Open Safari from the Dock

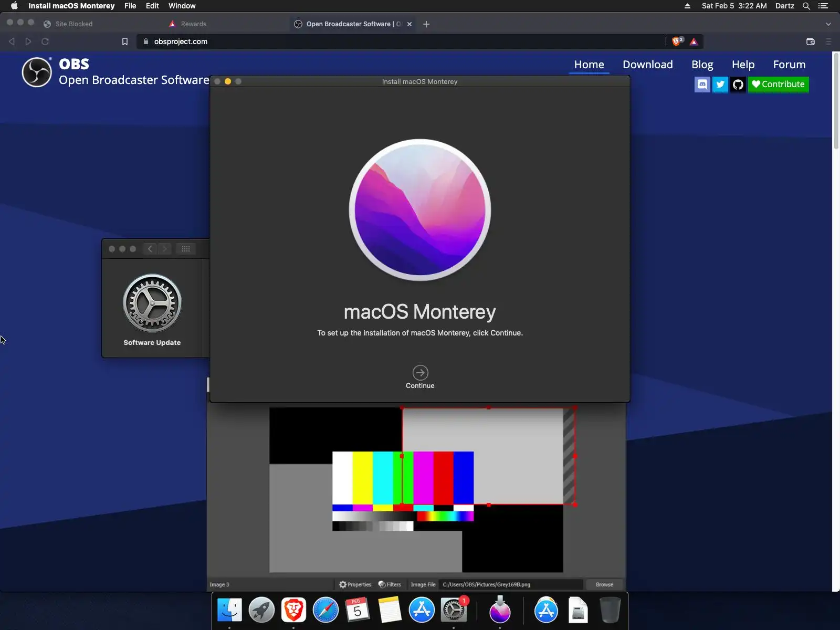tap(325, 610)
